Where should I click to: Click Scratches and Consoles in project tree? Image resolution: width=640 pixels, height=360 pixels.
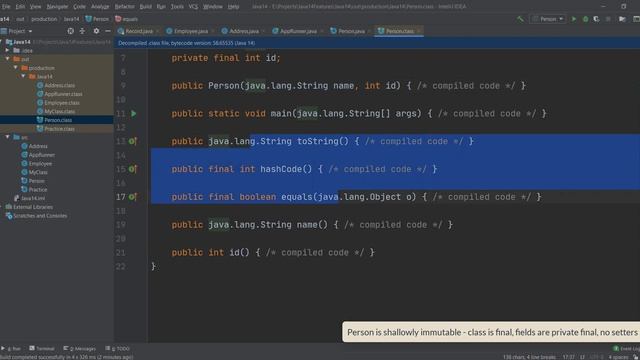36,216
